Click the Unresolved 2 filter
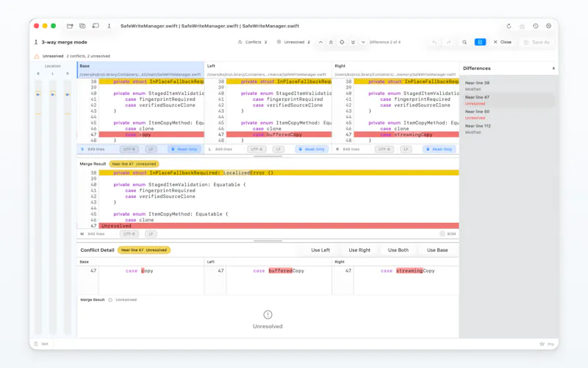Image resolution: width=588 pixels, height=368 pixels. click(293, 42)
